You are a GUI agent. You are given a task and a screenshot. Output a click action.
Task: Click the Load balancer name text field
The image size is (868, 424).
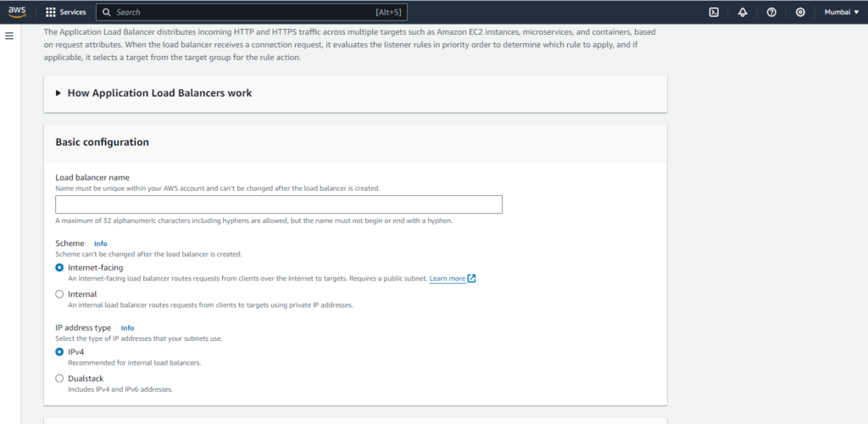tap(279, 204)
